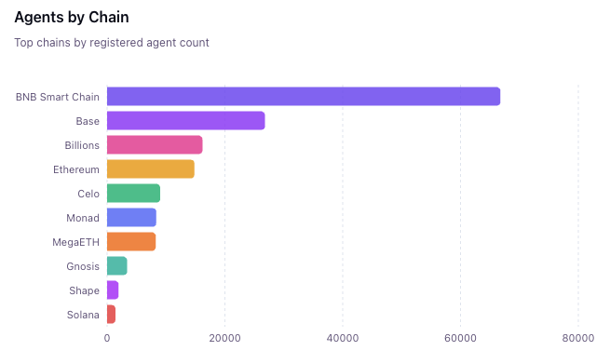Click the 'Celo' axis label
This screenshot has width=610, height=364.
point(88,194)
